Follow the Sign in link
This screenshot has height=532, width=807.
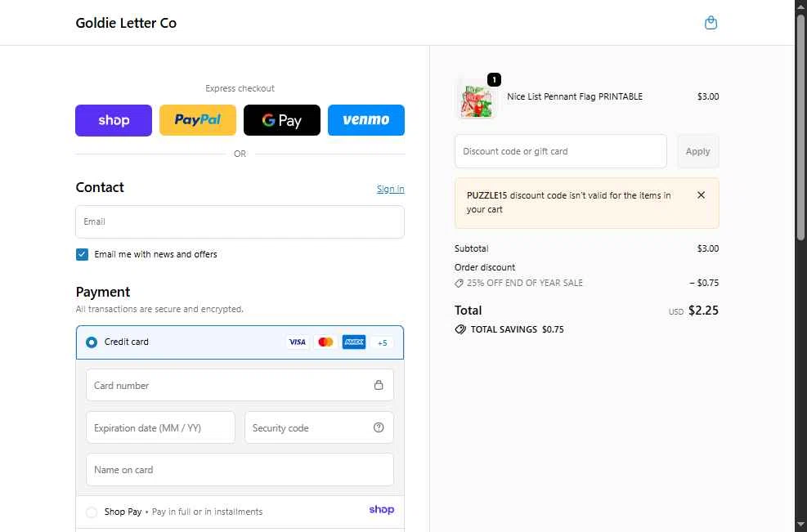[x=391, y=189]
